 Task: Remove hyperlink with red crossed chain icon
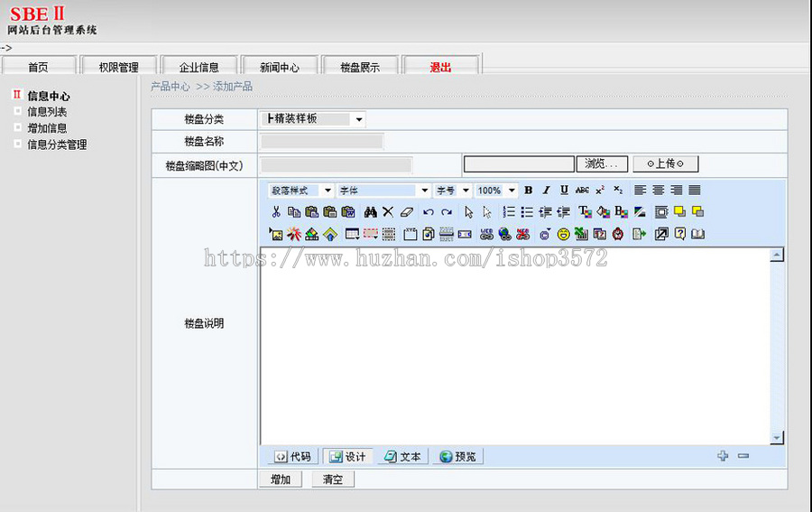(523, 234)
